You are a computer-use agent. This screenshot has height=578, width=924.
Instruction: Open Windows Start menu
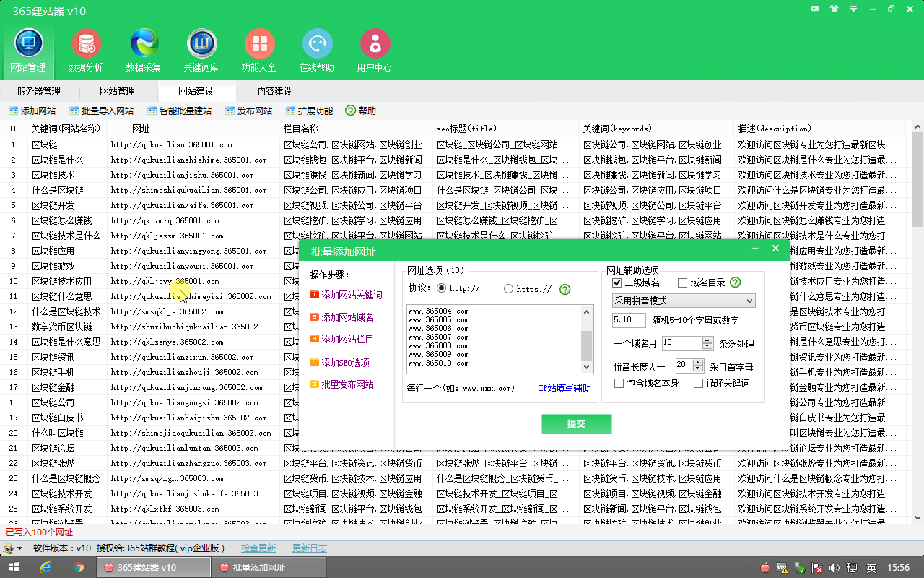tap(14, 568)
